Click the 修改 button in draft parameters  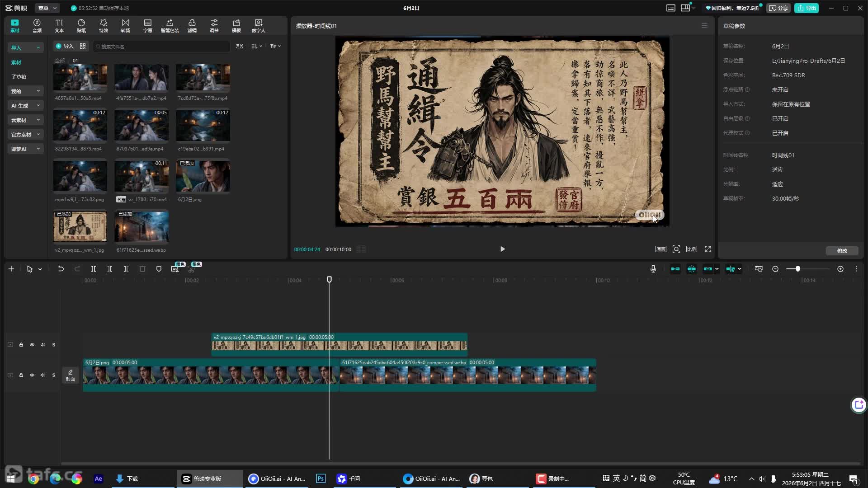pyautogui.click(x=842, y=251)
